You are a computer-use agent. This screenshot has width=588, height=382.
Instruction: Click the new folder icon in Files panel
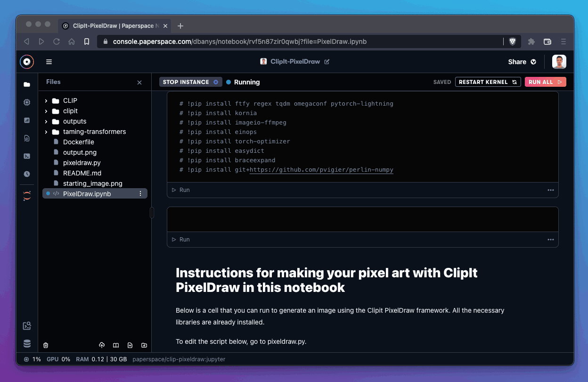(x=144, y=345)
